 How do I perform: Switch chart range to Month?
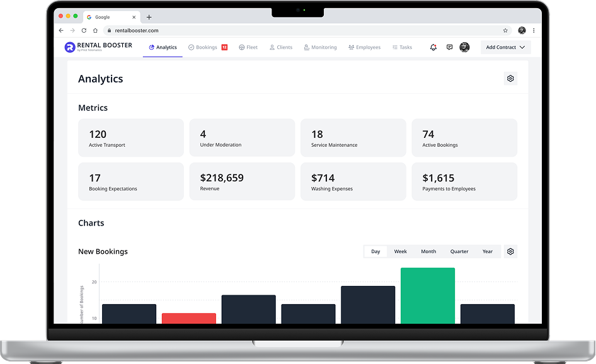pyautogui.click(x=428, y=251)
